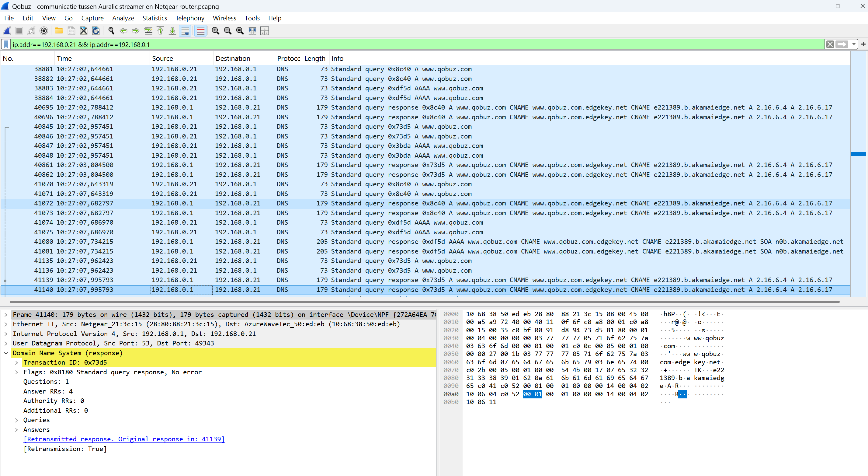Go back in packet history
The image size is (868, 476).
click(x=123, y=31)
